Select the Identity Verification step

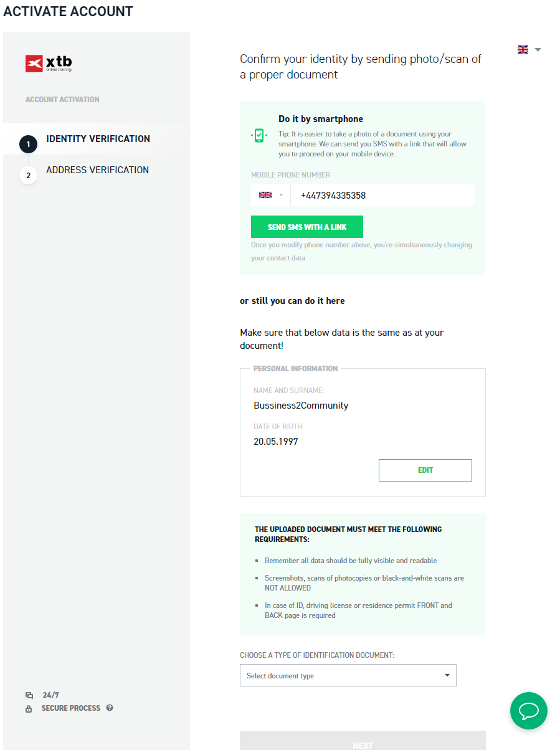(98, 139)
